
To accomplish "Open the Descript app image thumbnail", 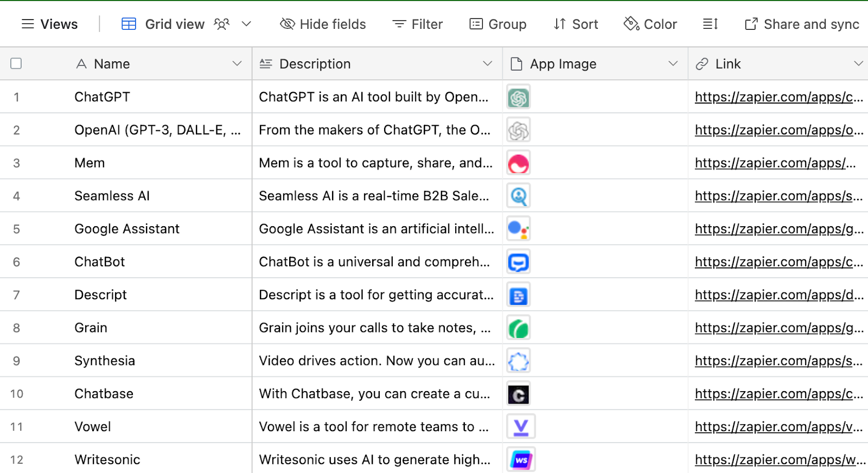I will pos(519,296).
